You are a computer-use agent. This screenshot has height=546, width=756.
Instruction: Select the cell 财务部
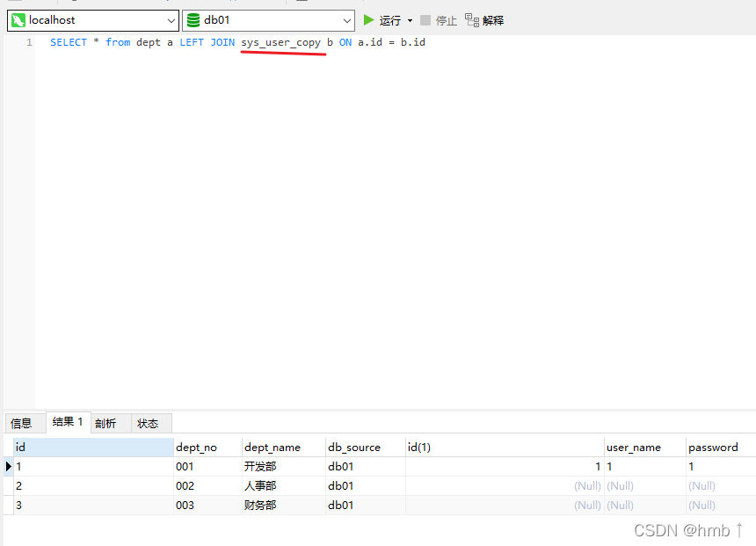[284, 505]
